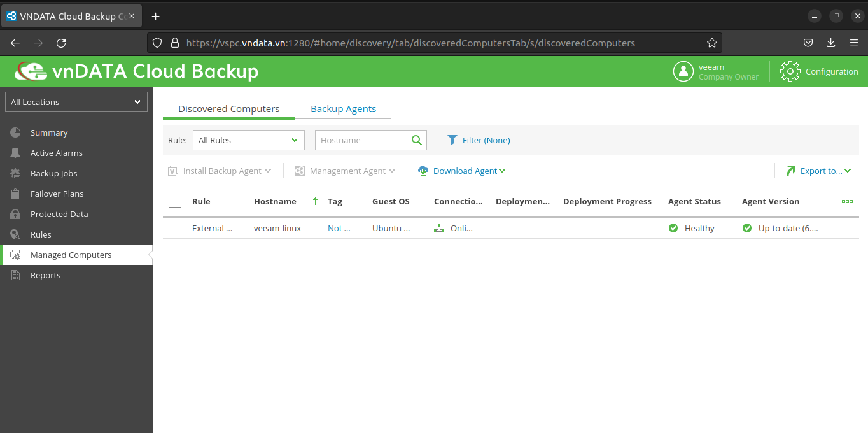Screen dimensions: 868x433
Task: Click the Filter (None) link
Action: (479, 140)
